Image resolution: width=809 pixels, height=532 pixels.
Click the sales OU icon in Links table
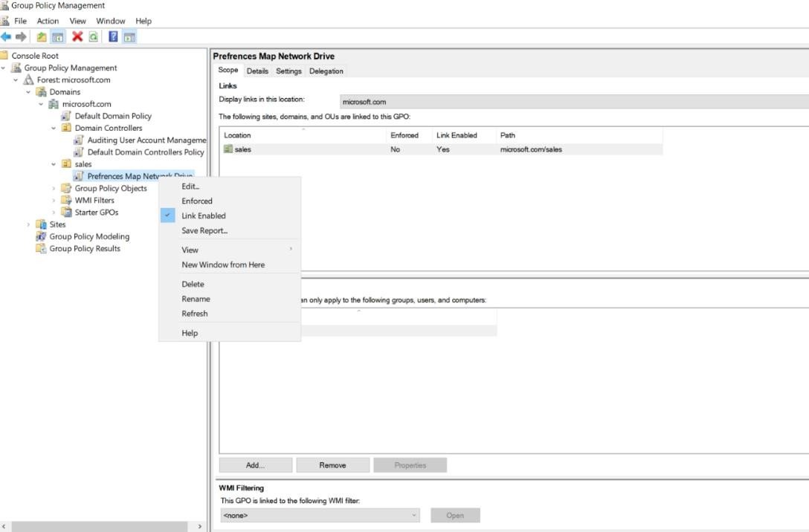click(x=228, y=149)
